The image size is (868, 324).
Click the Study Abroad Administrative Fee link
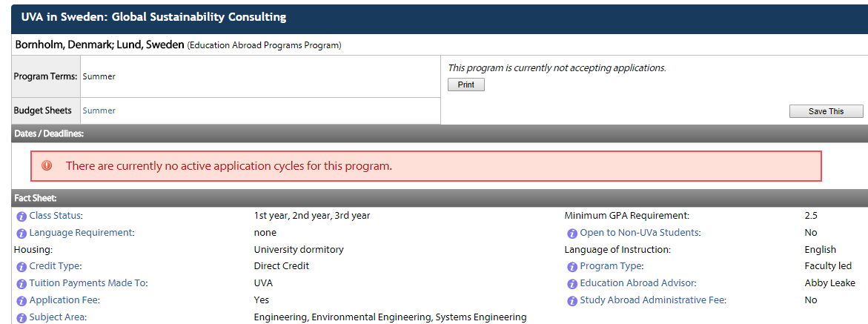(x=652, y=300)
